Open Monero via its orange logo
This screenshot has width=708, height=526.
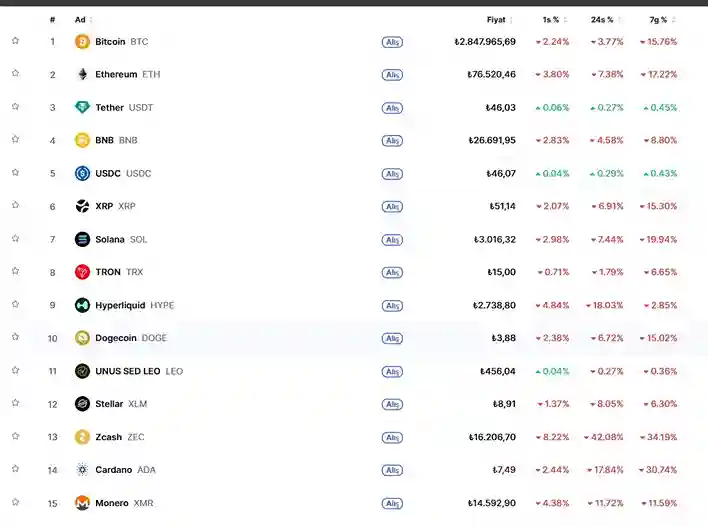pyautogui.click(x=82, y=503)
